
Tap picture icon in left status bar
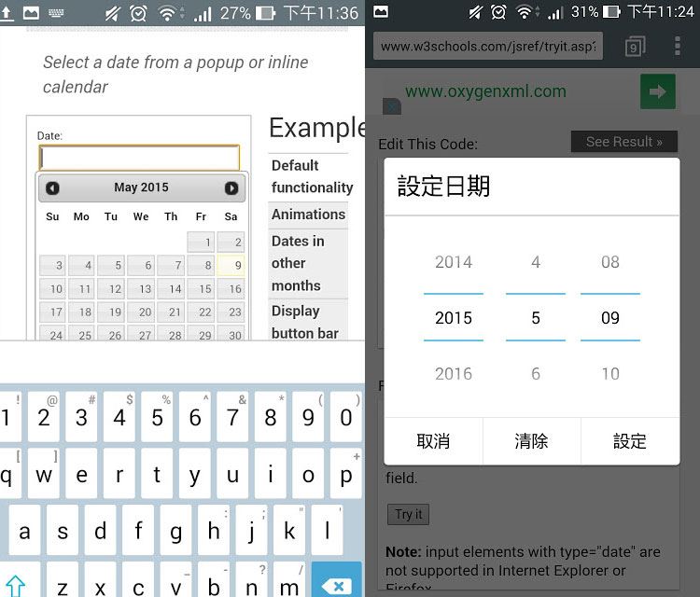[x=31, y=13]
